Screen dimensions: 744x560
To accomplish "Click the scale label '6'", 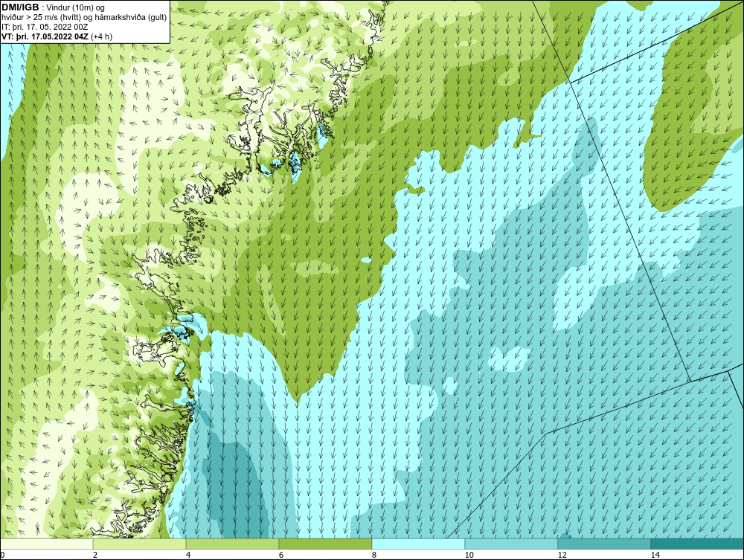I will click(x=281, y=555).
